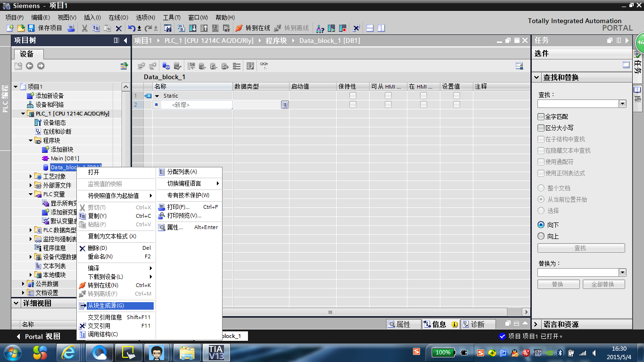This screenshot has height=362, width=644.
Task: Split editor space horizontally
Action: tap(370, 28)
